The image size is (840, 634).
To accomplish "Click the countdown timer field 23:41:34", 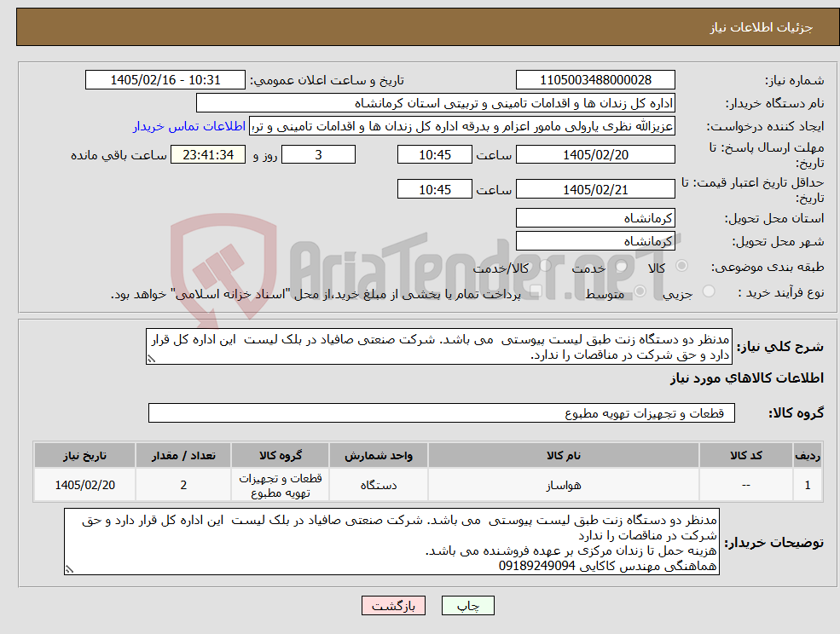I will (x=208, y=155).
